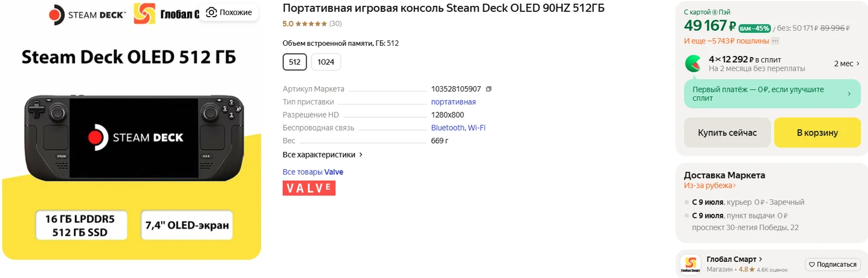
Task: Open Из-за рубежа delivery details
Action: 710,186
